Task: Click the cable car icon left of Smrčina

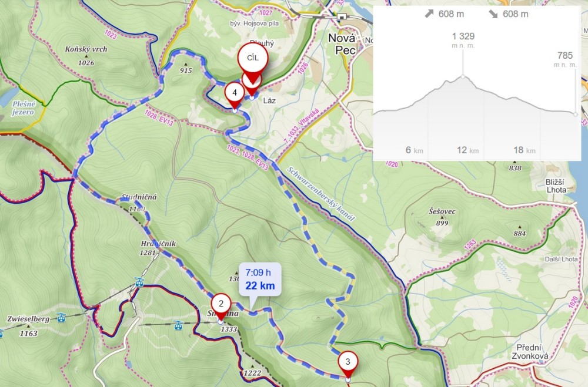Action: coord(179,325)
